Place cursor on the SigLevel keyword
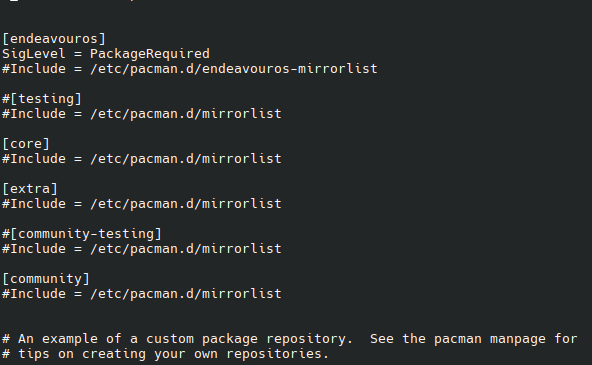 point(34,54)
